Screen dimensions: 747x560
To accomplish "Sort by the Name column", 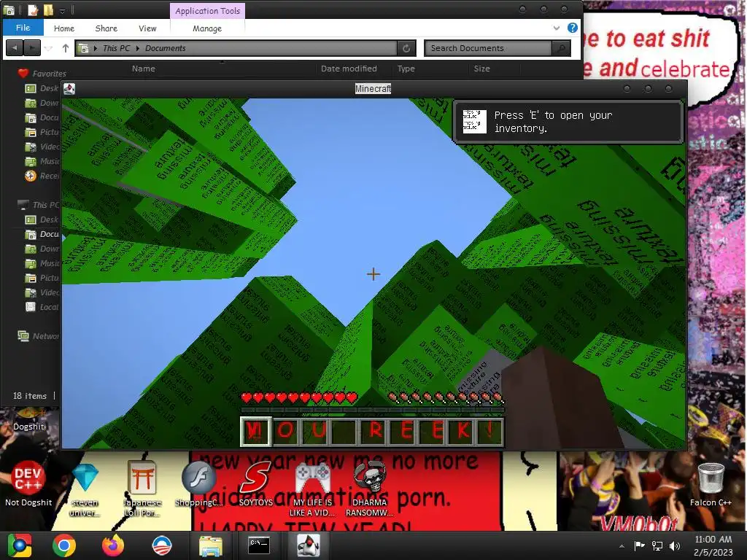I will tap(144, 69).
